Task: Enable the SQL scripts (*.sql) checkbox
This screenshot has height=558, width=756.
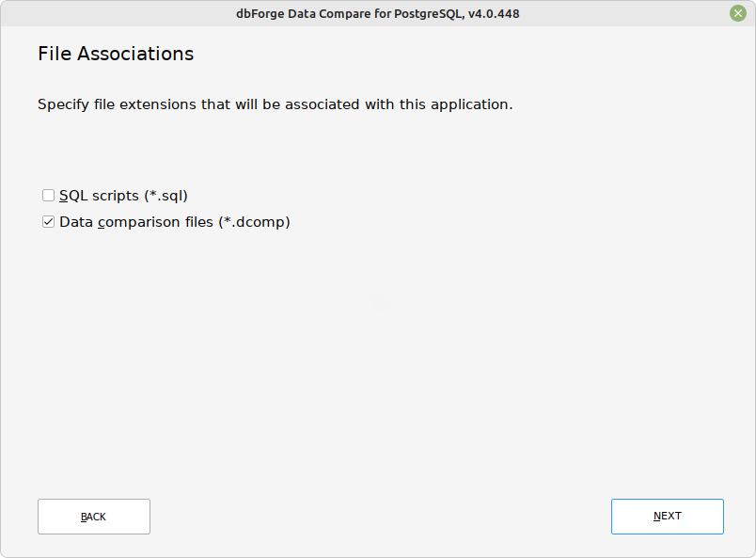Action: [x=48, y=196]
